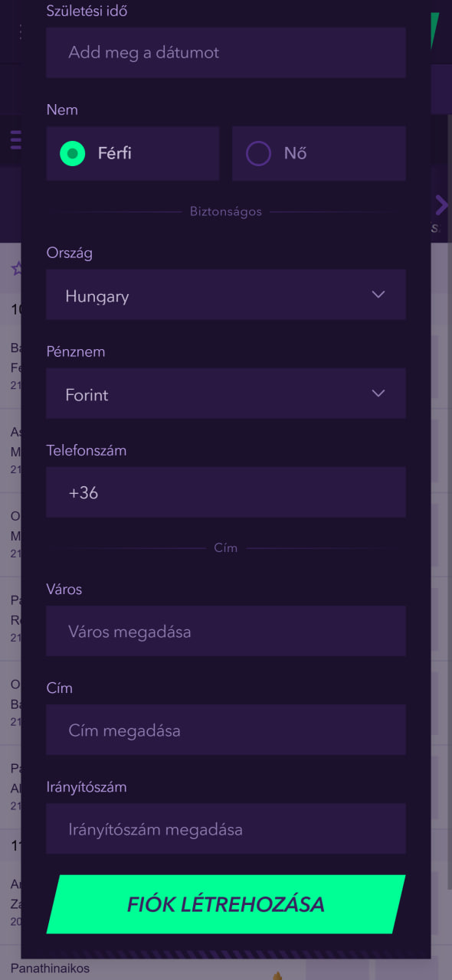Tap the green logo at top right
Image resolution: width=452 pixels, height=980 pixels.
point(435,31)
